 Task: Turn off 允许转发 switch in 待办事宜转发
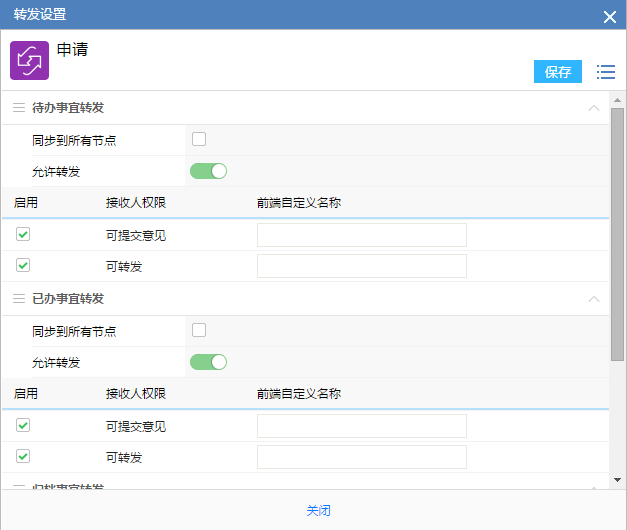click(208, 171)
